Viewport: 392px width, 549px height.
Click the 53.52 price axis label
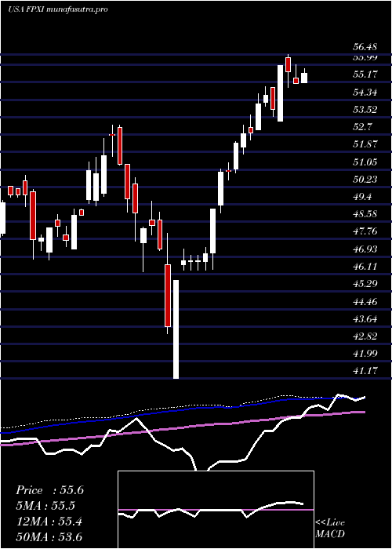365,110
